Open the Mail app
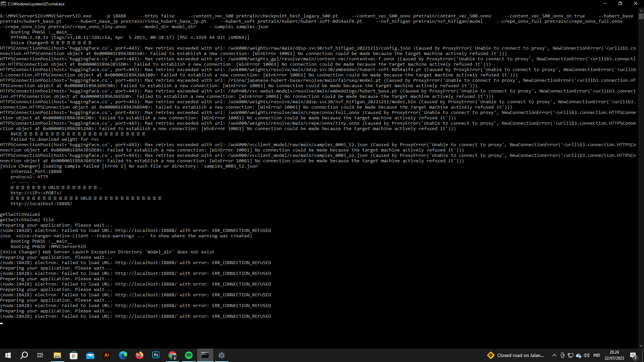This screenshot has height=362, width=644. (x=90, y=355)
